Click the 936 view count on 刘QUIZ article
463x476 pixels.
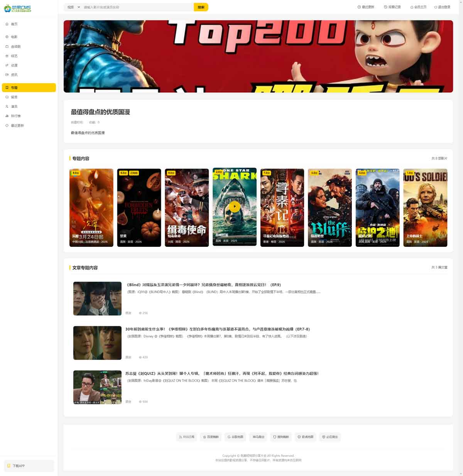[x=143, y=402]
